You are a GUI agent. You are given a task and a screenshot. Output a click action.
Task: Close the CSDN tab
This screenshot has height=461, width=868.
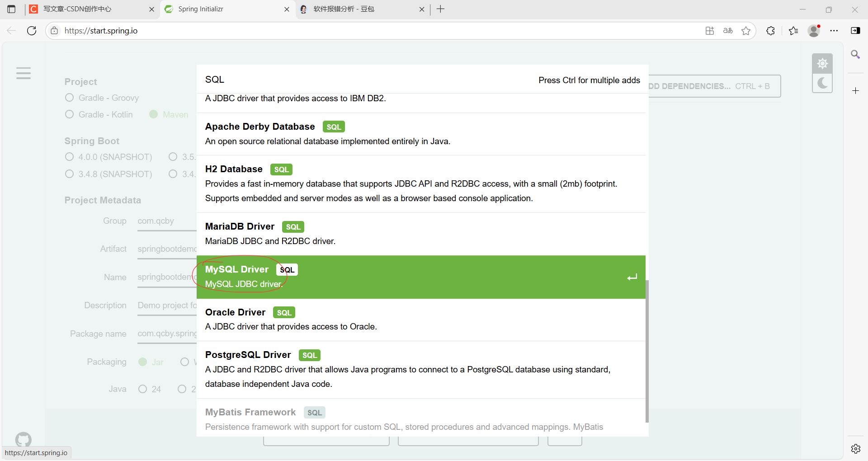pos(151,9)
